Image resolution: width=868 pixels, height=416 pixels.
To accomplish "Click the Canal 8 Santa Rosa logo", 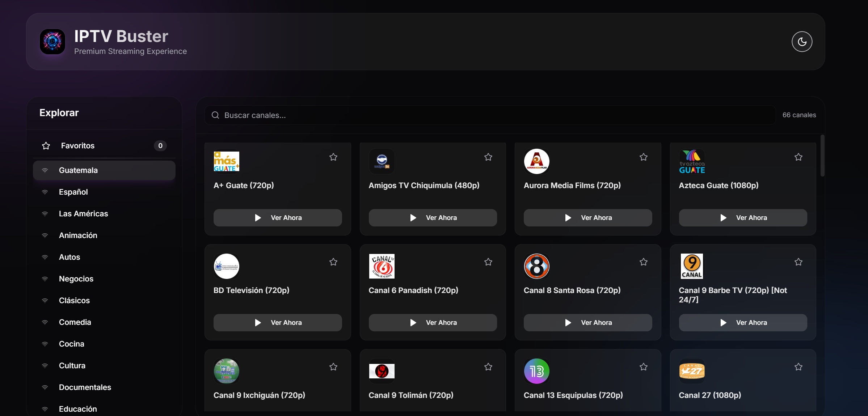I will click(536, 266).
